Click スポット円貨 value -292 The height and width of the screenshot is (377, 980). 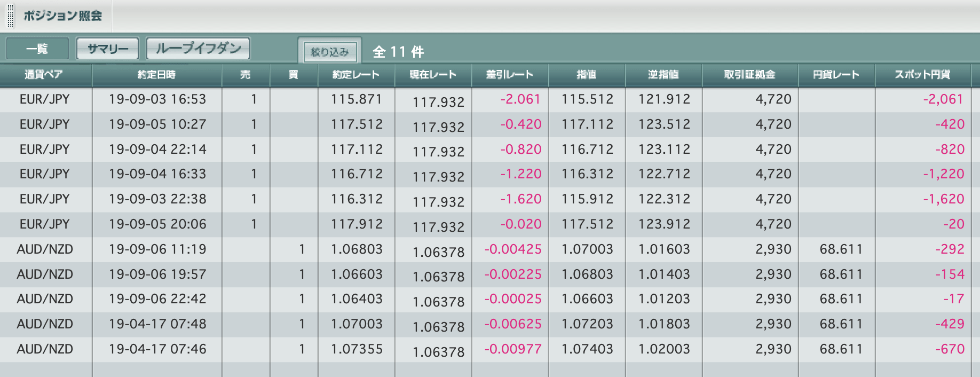950,249
